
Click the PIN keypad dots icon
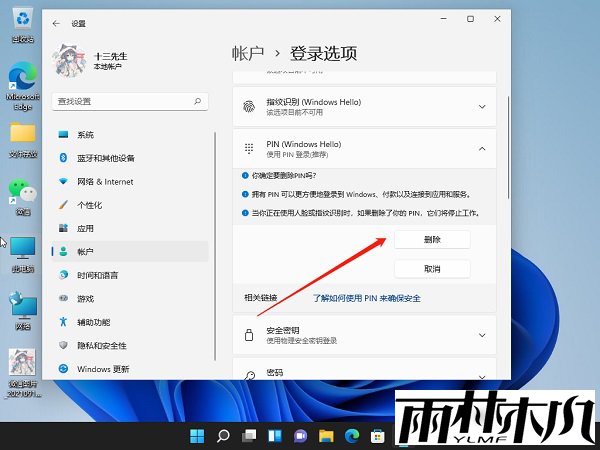(249, 148)
